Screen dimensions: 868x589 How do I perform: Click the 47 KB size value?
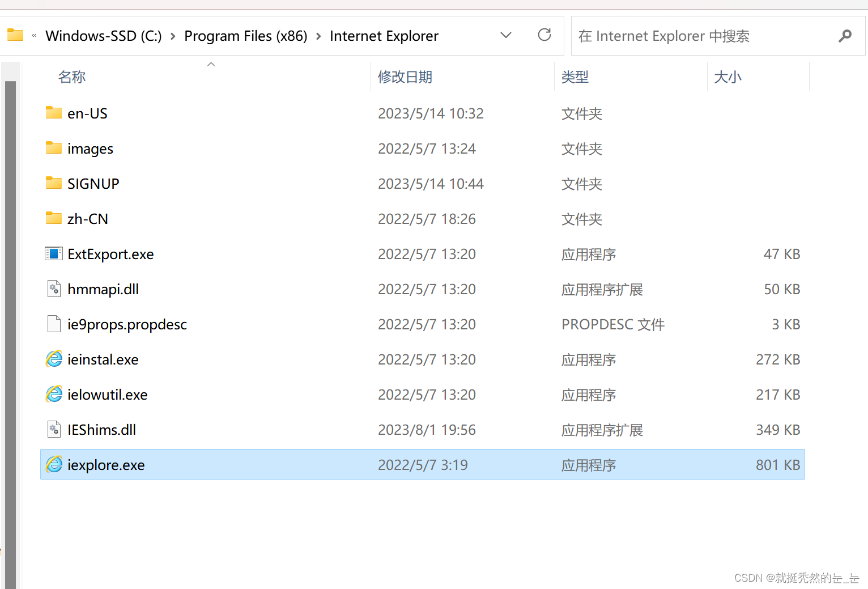[782, 254]
